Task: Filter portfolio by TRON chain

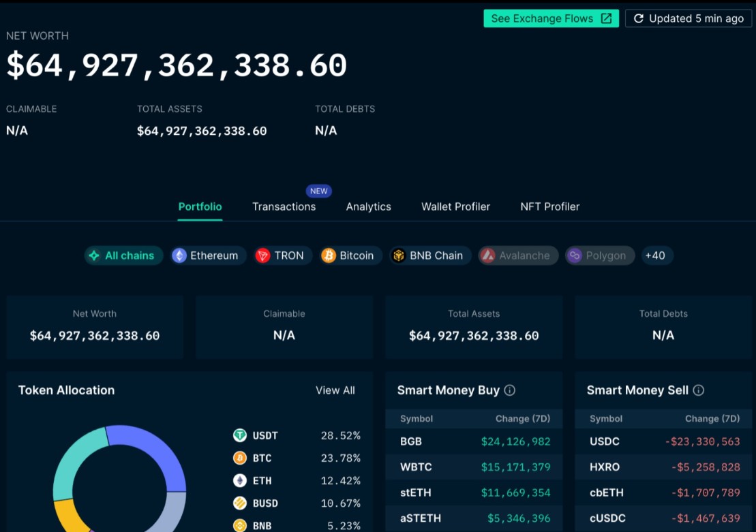Action: click(x=282, y=255)
